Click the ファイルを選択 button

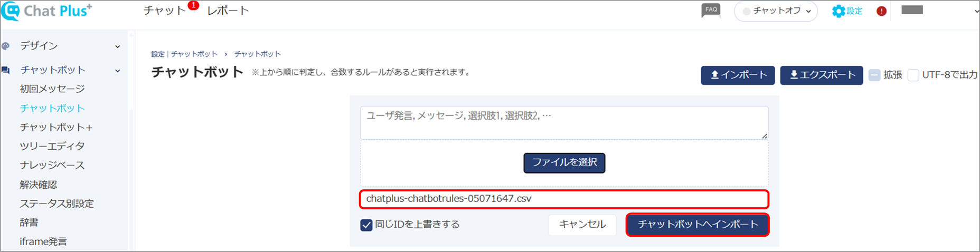564,163
